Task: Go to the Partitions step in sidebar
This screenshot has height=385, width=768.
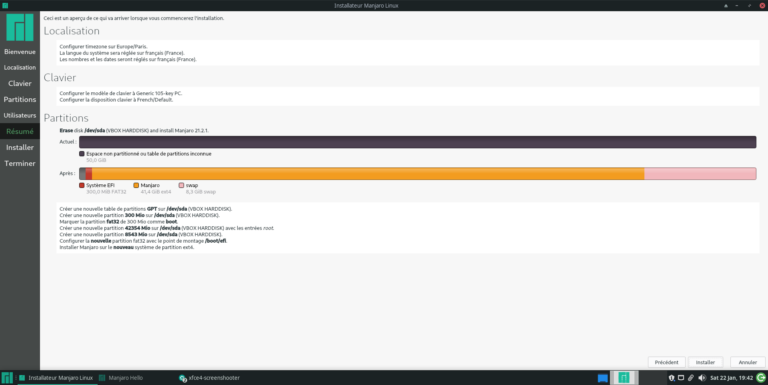Action: click(20, 99)
